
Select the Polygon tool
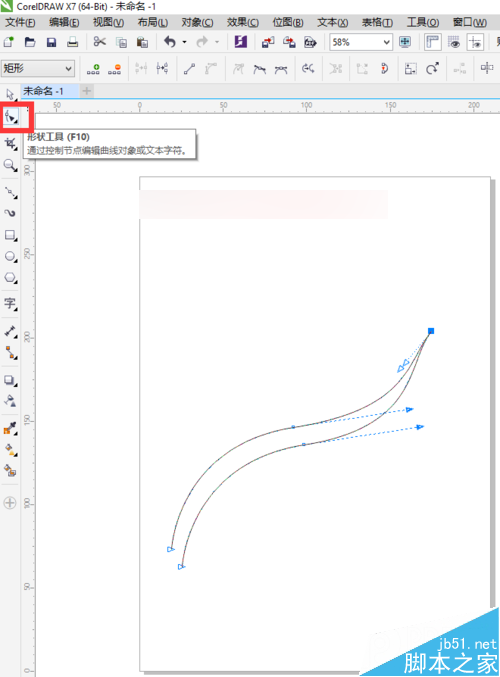coord(10,278)
